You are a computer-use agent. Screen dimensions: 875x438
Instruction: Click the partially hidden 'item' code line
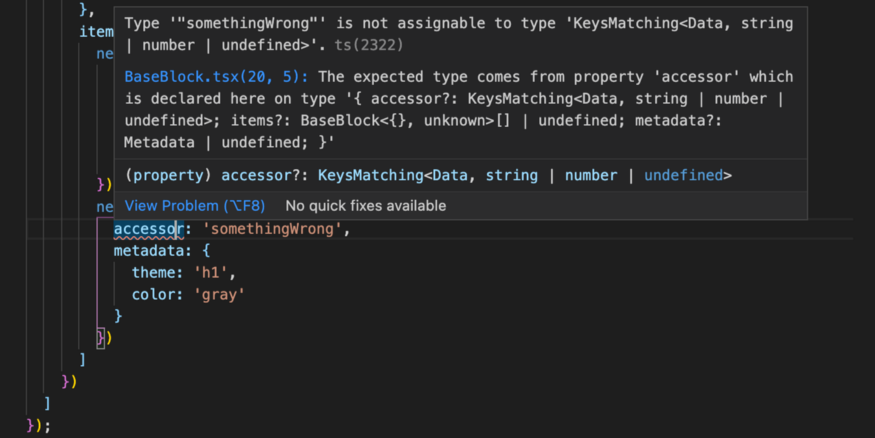pos(96,32)
